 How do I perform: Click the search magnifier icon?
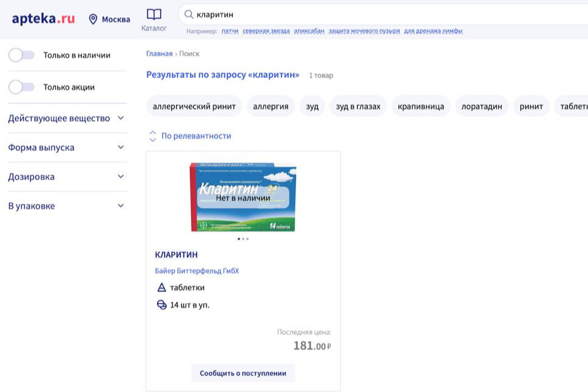point(189,15)
